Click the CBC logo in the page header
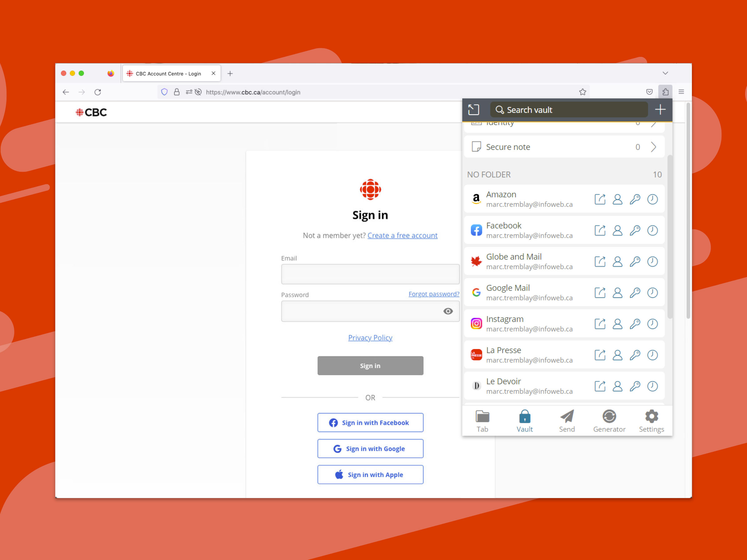The image size is (747, 560). coord(91,112)
